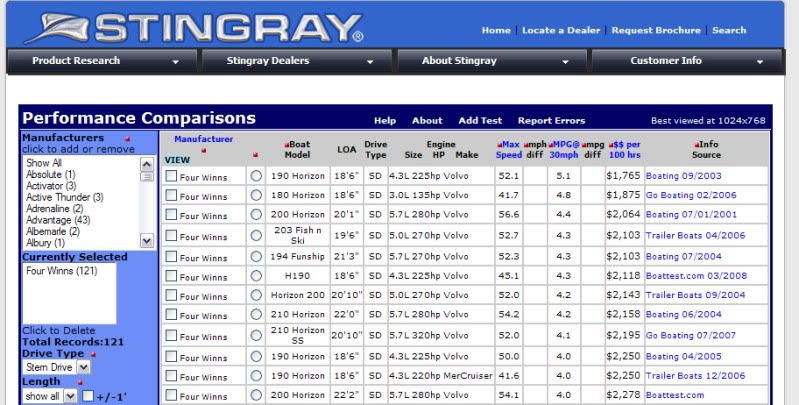The width and height of the screenshot is (799, 405).
Task: Open Search link in header
Action: (x=729, y=31)
